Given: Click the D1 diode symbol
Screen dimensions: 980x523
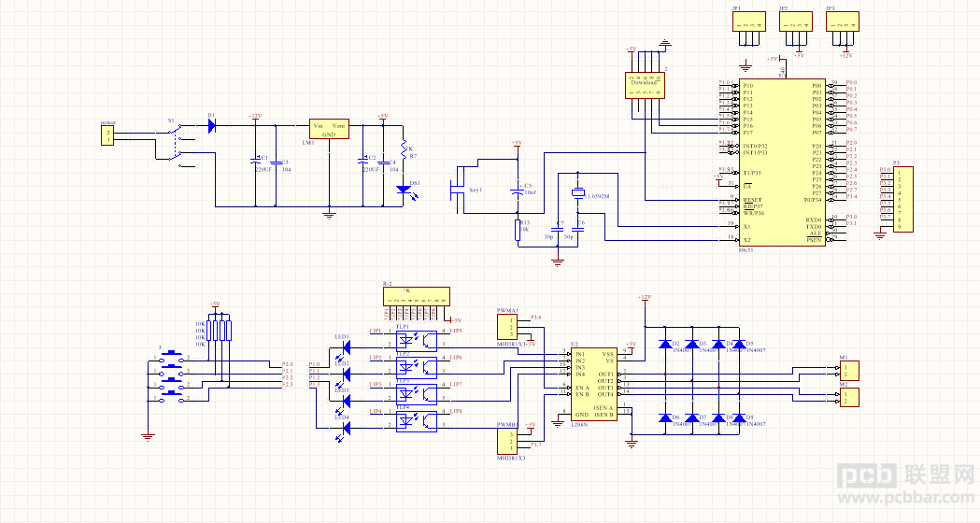Looking at the screenshot, I should [212, 125].
